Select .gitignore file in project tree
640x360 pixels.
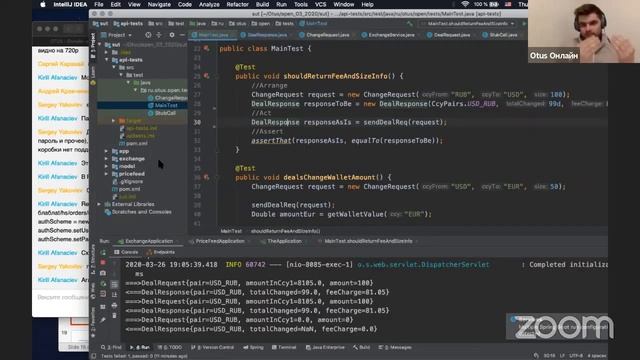[131, 181]
